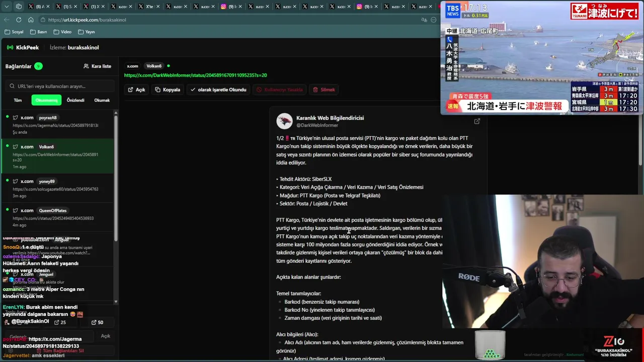Click the address bar URL field
The width and height of the screenshot is (644, 362).
pos(231,20)
